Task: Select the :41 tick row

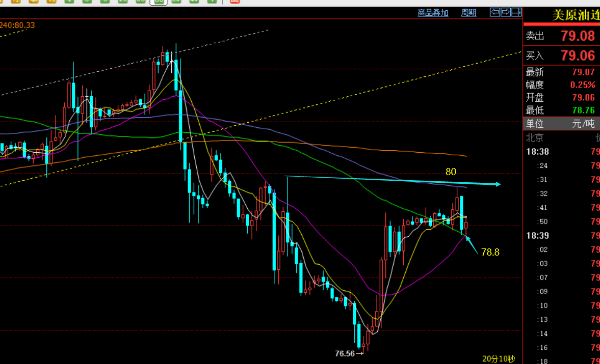Action: point(561,208)
